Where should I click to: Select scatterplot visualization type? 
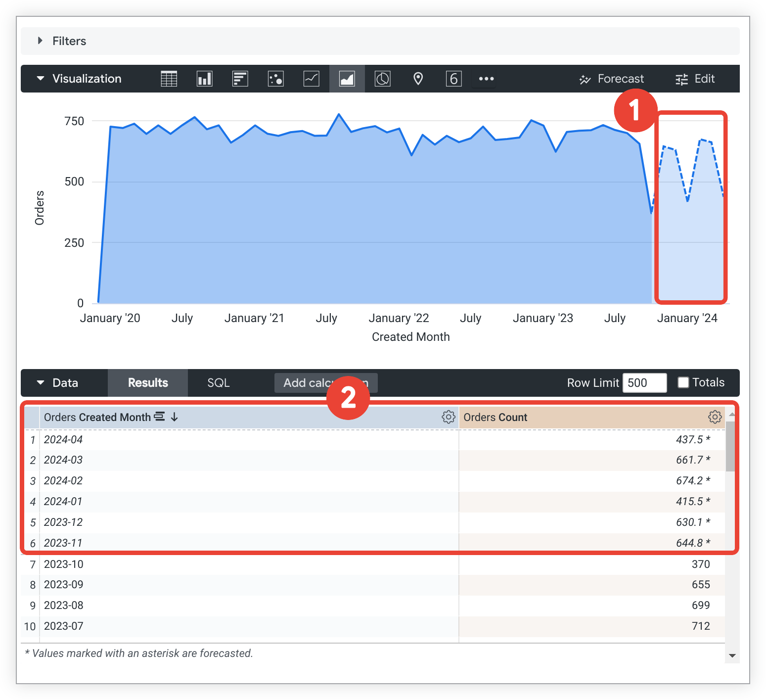click(275, 79)
